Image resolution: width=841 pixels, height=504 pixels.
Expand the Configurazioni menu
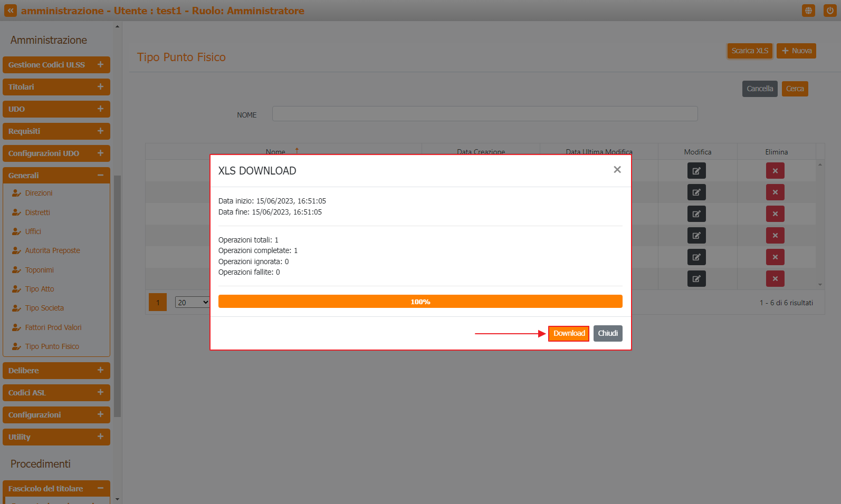[56, 415]
